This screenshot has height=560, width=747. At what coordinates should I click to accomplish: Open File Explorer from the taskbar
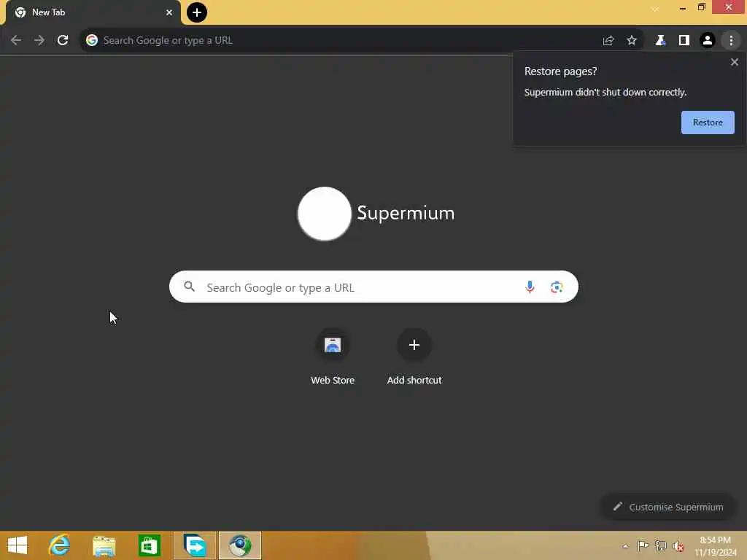pos(104,545)
